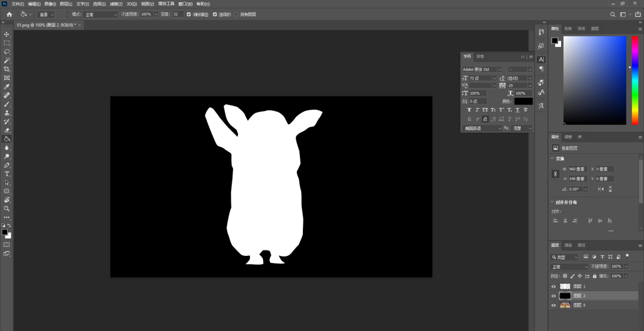Click the Home icon in options bar
Viewport: 644px width, 331px height.
9,14
